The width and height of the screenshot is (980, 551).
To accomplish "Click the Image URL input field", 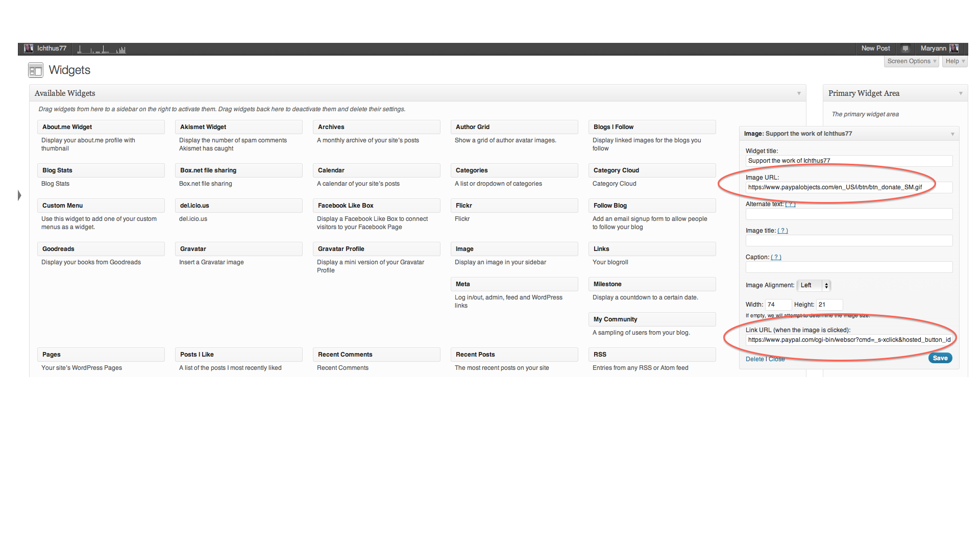I will (848, 187).
